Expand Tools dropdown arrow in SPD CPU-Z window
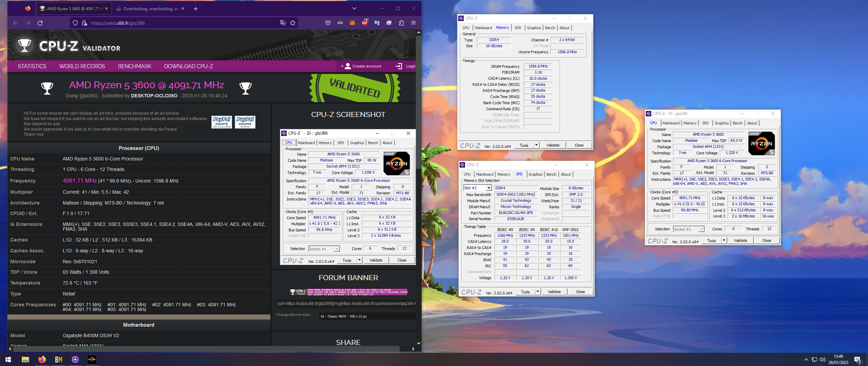This screenshot has width=868, height=366. [538, 292]
